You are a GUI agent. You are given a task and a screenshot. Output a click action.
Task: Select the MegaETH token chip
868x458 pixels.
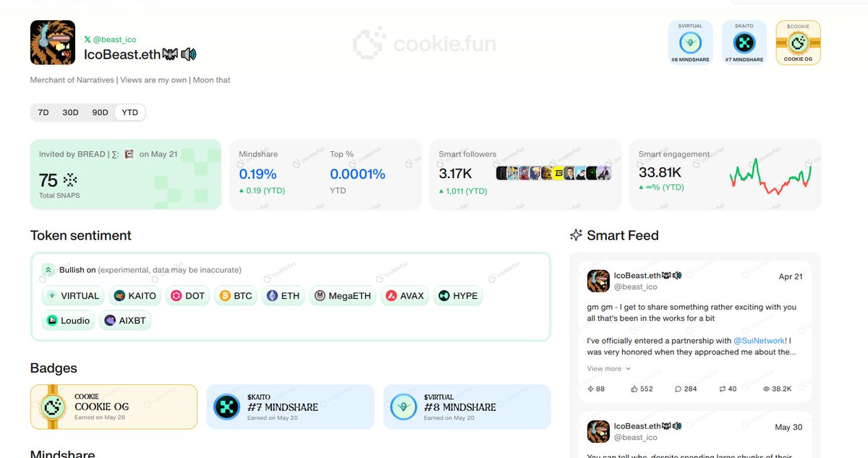[343, 296]
